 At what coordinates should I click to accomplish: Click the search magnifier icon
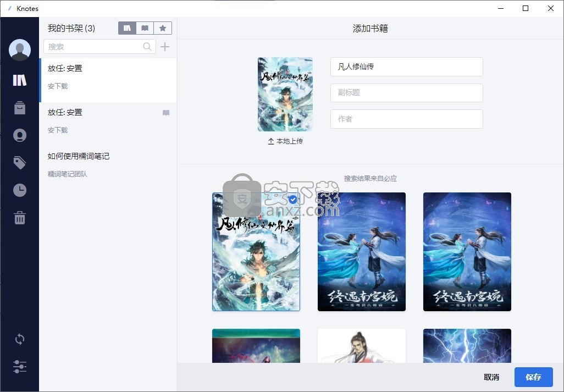[147, 46]
